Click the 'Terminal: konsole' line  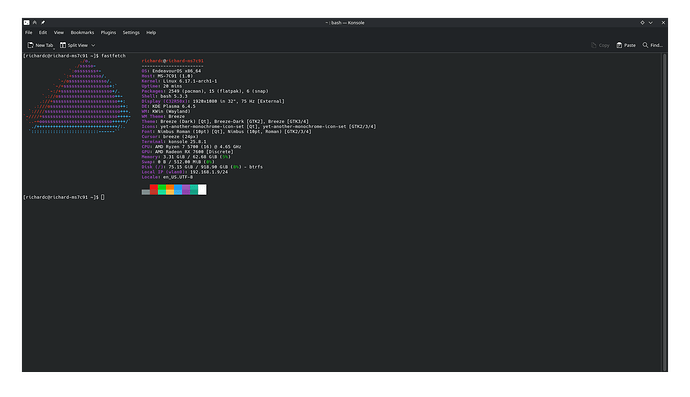click(x=174, y=142)
